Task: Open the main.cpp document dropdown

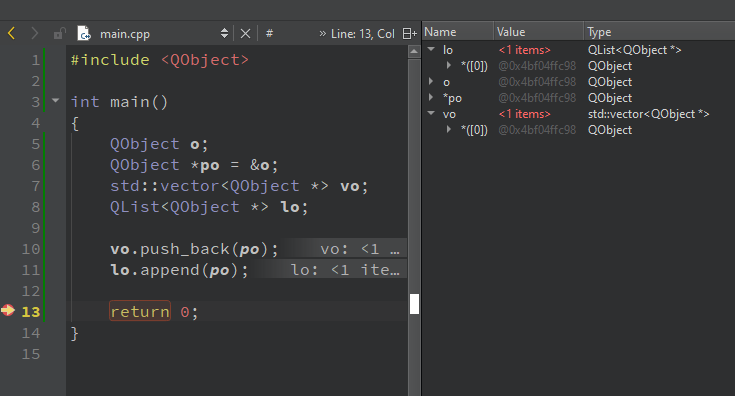Action: click(x=224, y=33)
